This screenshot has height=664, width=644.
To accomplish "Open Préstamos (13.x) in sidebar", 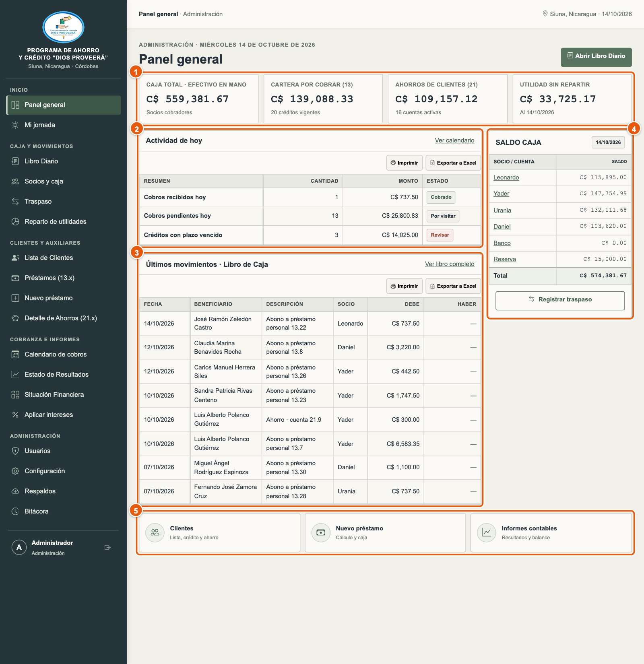I will 63,278.
